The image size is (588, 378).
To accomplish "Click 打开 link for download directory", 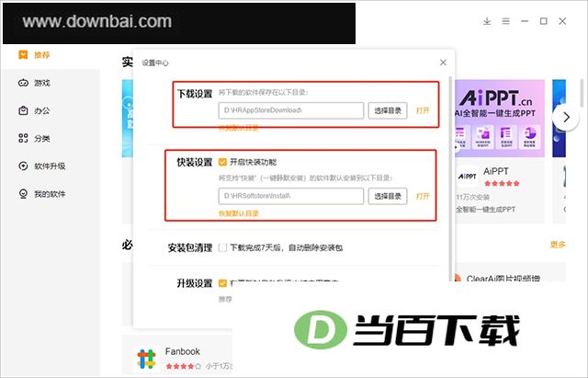I will point(423,110).
